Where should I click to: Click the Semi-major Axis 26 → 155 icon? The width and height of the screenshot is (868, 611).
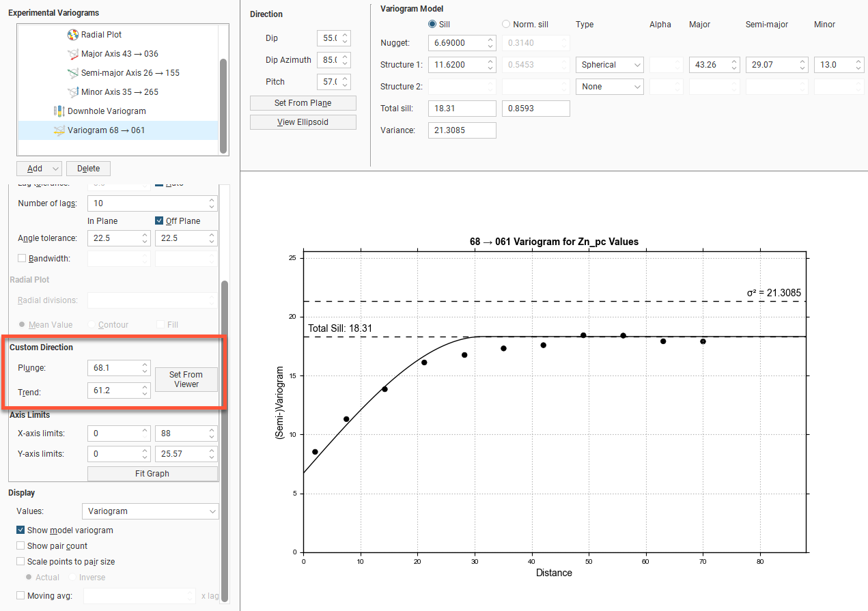(73, 73)
